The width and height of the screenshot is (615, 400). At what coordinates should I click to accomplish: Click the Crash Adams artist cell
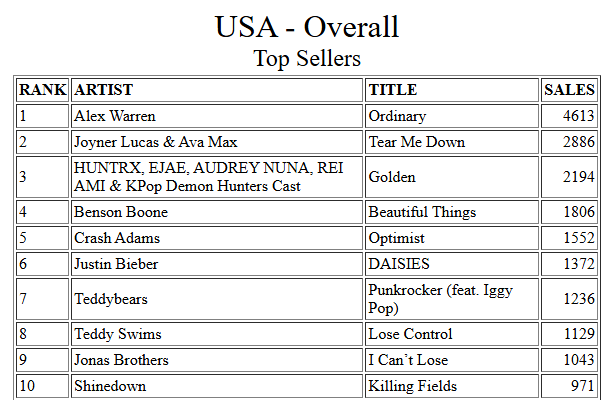point(217,238)
